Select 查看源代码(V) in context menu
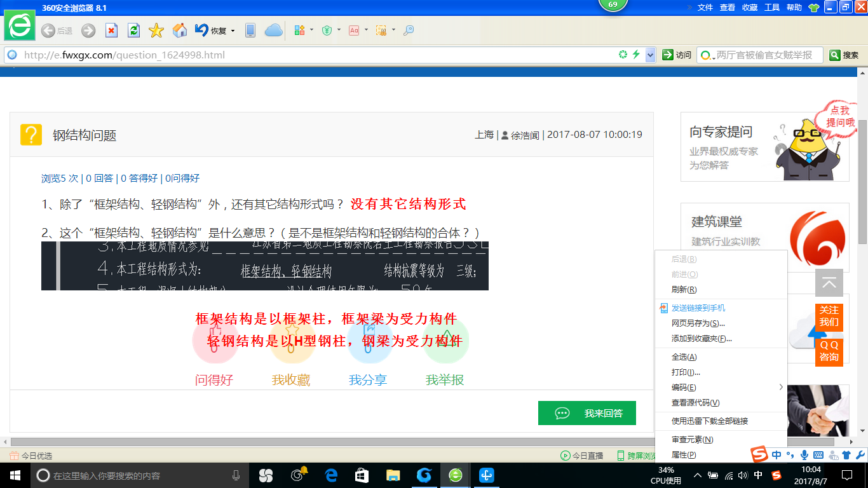Viewport: 868px width, 488px height. coord(721,403)
